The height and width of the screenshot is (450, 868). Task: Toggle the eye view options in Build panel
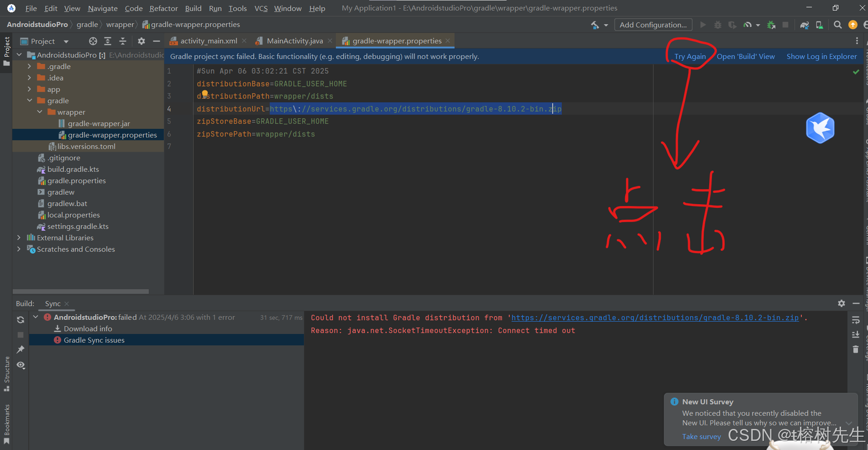pyautogui.click(x=21, y=365)
